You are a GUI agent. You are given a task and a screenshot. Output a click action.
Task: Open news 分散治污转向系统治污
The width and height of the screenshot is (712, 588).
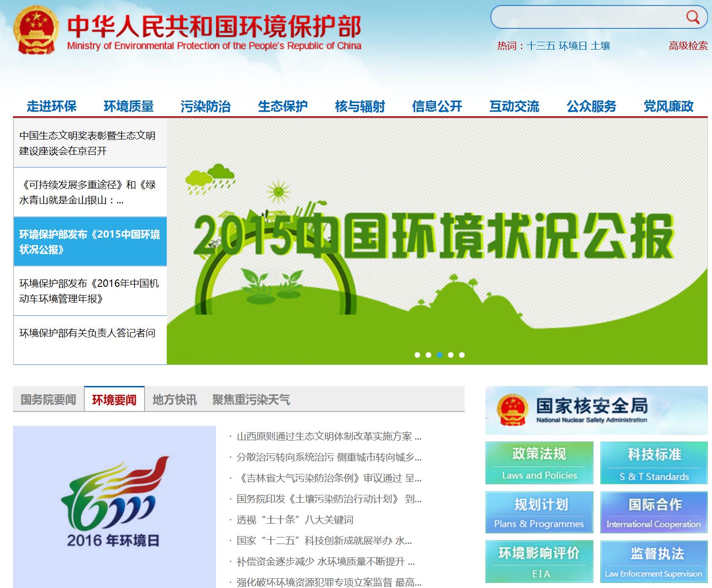point(329,457)
